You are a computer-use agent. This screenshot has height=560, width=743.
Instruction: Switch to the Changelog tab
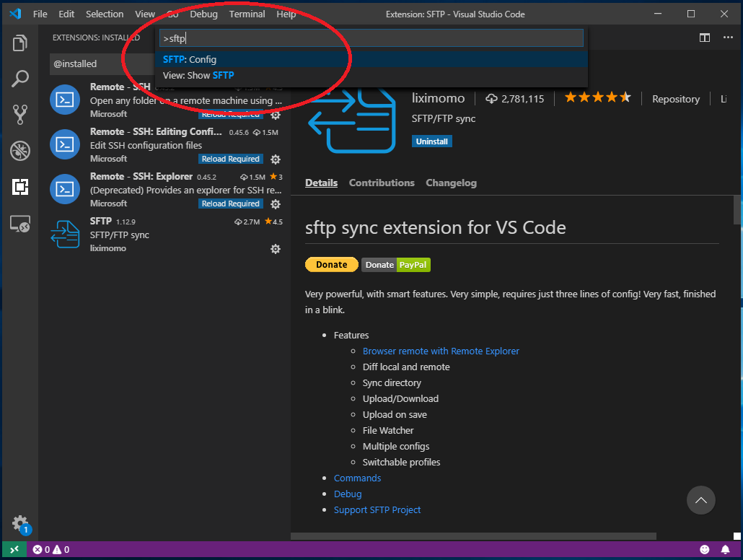(x=451, y=183)
